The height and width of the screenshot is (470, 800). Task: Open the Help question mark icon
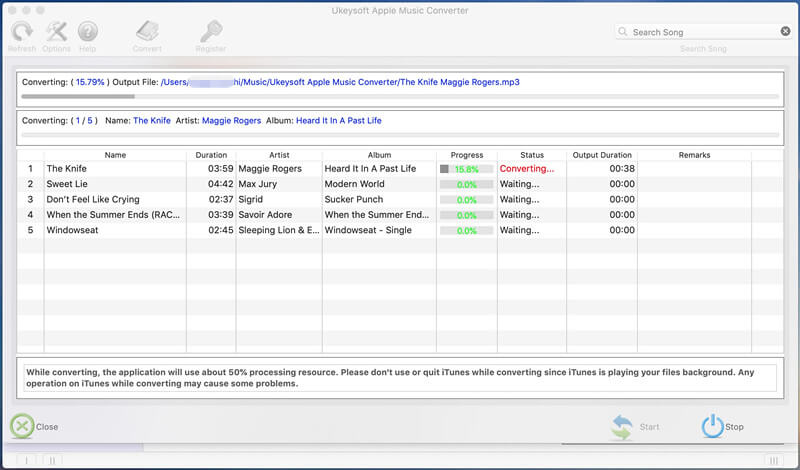point(88,32)
